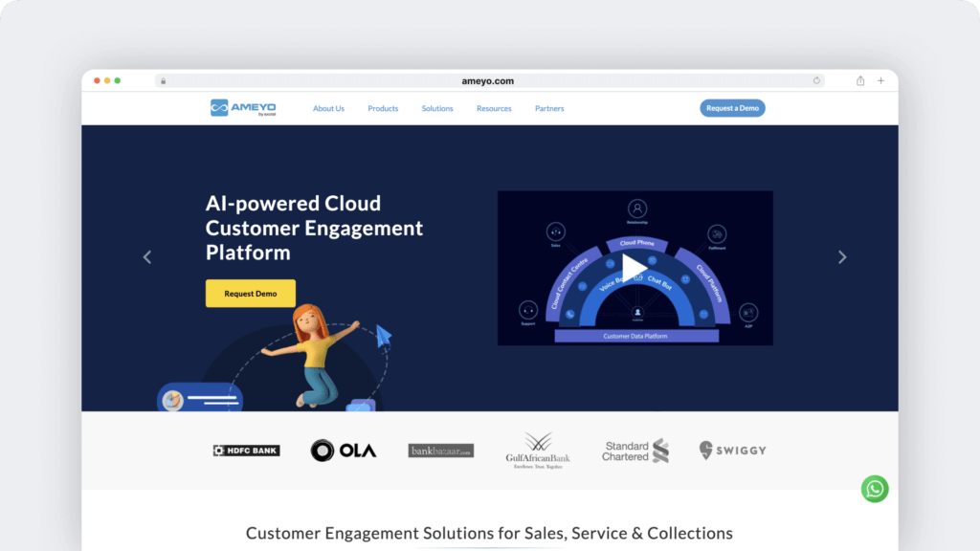Open a new browser tab
Screen dimensions: 980x551
[880, 81]
